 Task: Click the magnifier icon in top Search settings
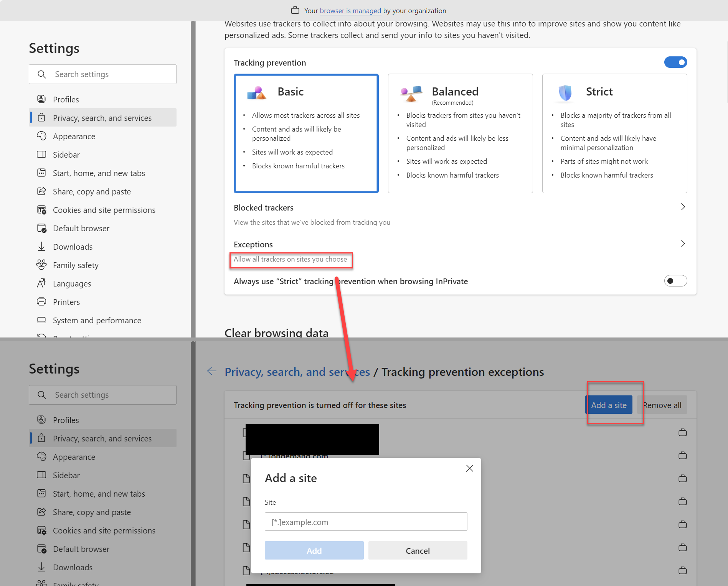(x=42, y=74)
